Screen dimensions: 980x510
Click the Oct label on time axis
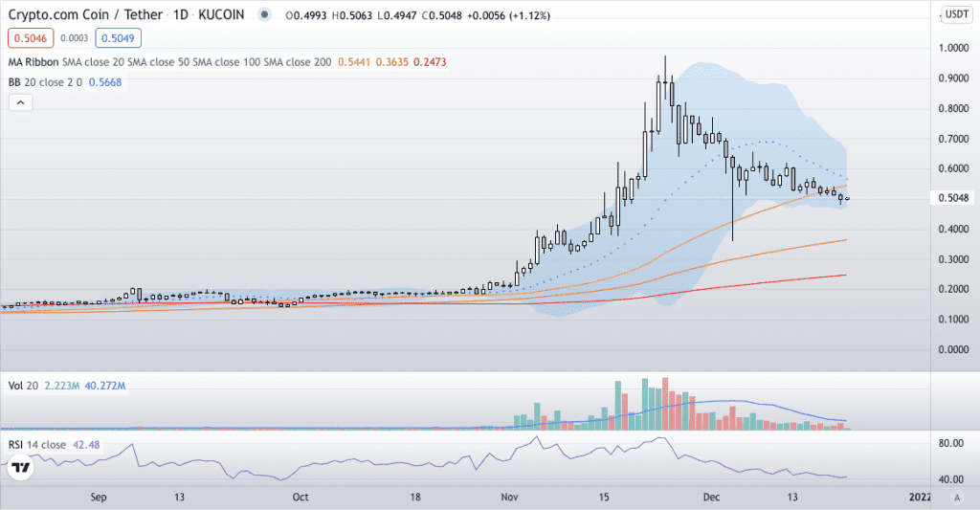tap(301, 497)
